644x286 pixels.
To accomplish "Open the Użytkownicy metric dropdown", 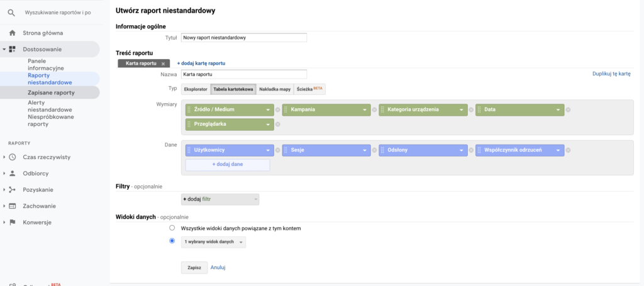I will coord(268,150).
